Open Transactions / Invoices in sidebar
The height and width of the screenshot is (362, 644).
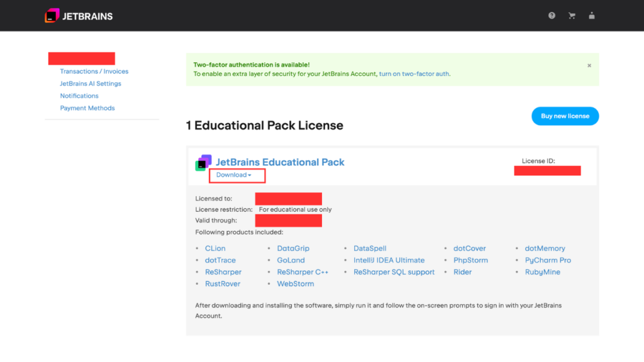tap(94, 72)
